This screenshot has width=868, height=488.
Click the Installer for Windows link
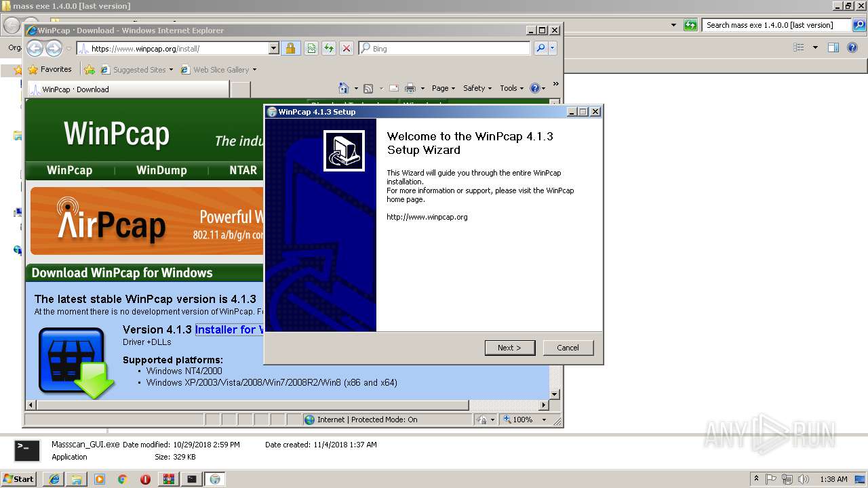point(229,329)
